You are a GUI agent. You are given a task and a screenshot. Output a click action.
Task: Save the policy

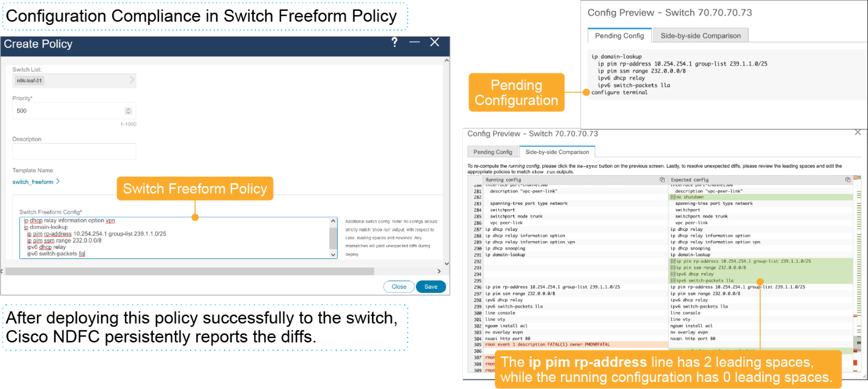pyautogui.click(x=431, y=287)
